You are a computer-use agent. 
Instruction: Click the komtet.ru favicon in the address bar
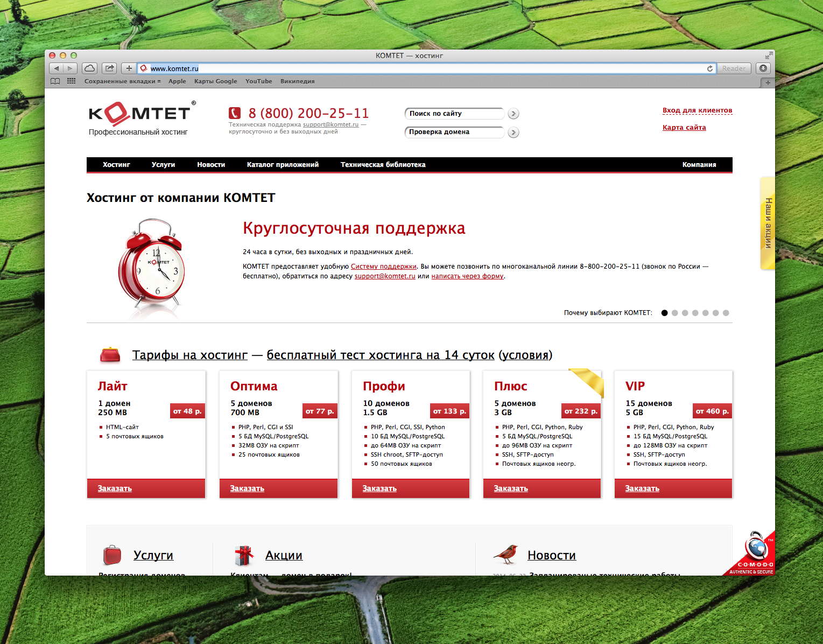point(144,68)
